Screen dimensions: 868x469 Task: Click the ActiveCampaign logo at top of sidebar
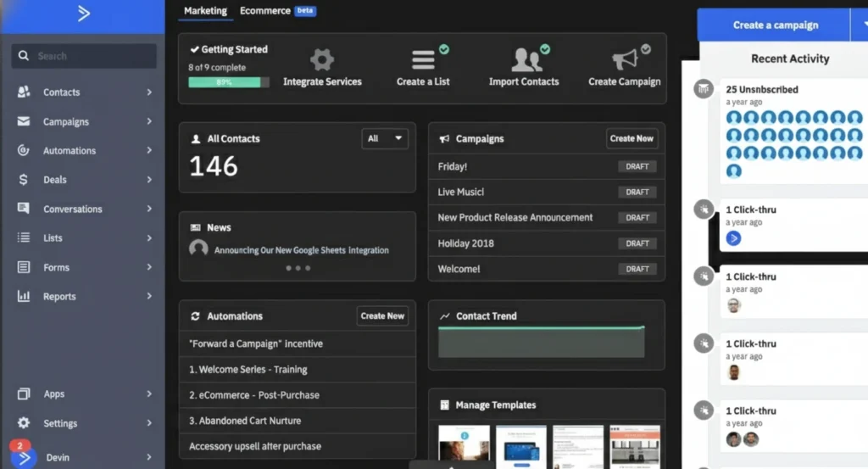pyautogui.click(x=84, y=13)
